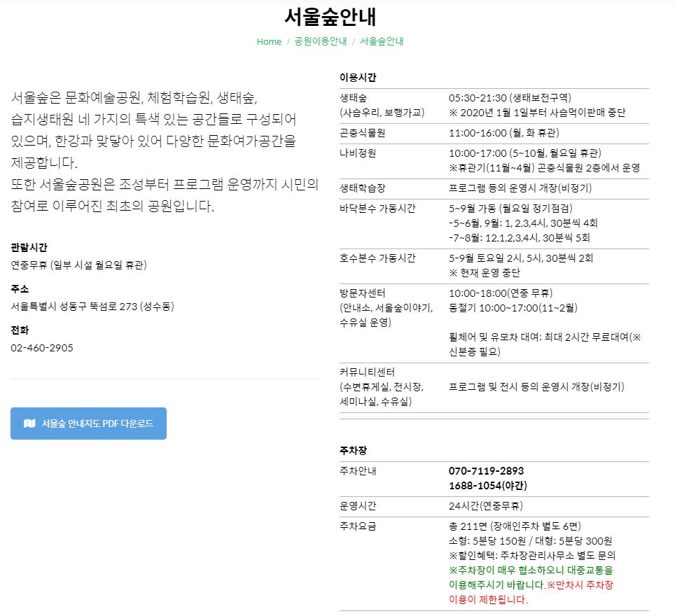Click the 주소 heading
Viewport: 675px width, 616px height.
tap(20, 288)
